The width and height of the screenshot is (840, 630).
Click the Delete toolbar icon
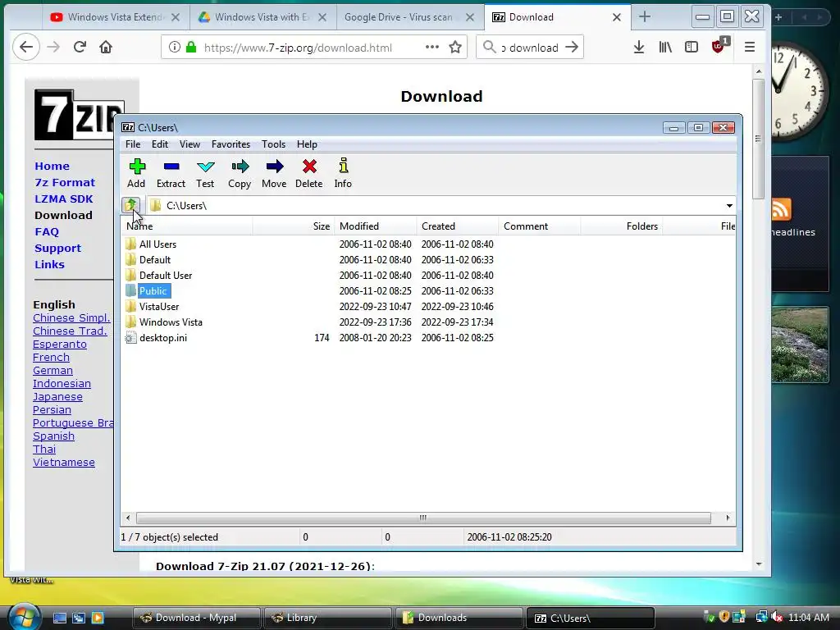(309, 174)
